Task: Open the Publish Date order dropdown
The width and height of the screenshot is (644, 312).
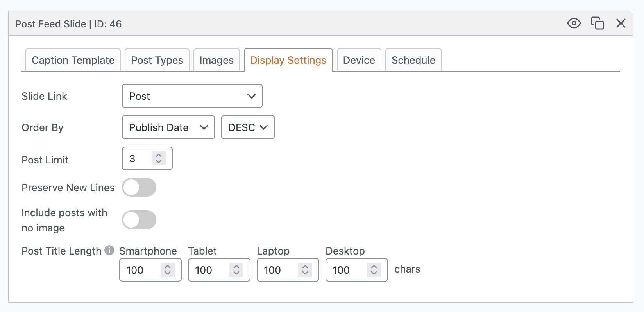Action: pyautogui.click(x=168, y=127)
